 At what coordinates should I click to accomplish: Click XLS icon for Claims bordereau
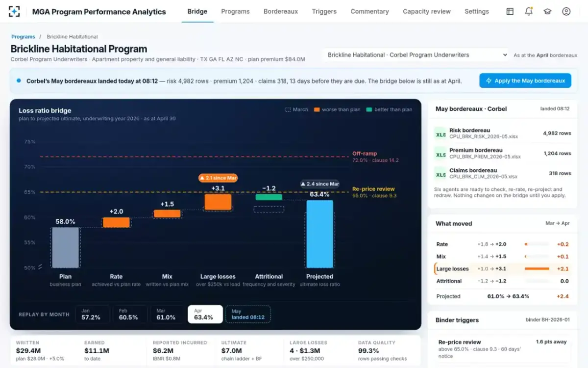(441, 174)
